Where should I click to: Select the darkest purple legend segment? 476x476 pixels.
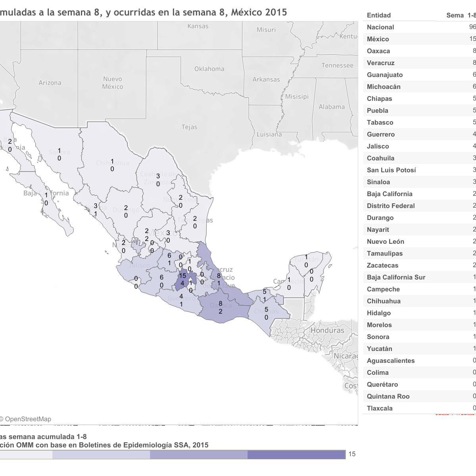coord(296,455)
